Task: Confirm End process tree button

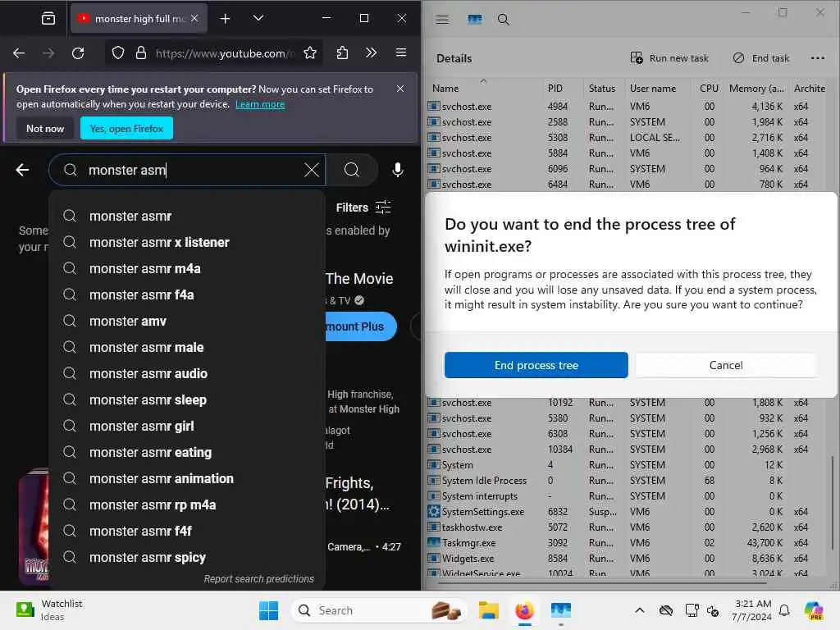Action: coord(536,365)
